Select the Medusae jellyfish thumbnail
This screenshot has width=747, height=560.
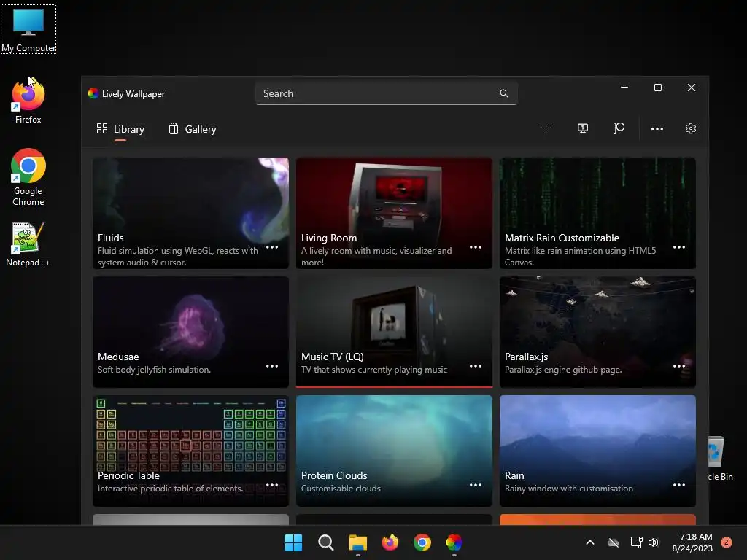(x=190, y=332)
